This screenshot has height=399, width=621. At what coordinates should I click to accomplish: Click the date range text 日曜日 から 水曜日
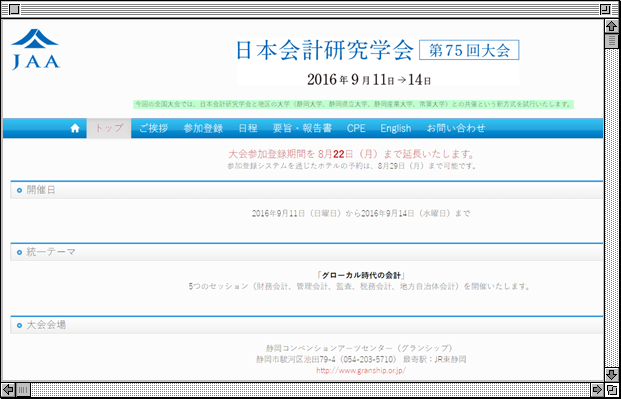click(361, 214)
